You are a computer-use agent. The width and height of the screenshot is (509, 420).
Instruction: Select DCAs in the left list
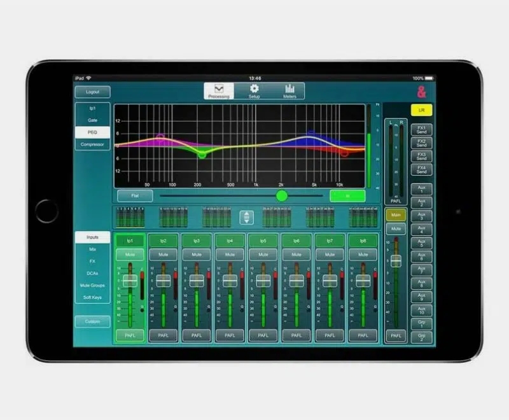point(92,273)
